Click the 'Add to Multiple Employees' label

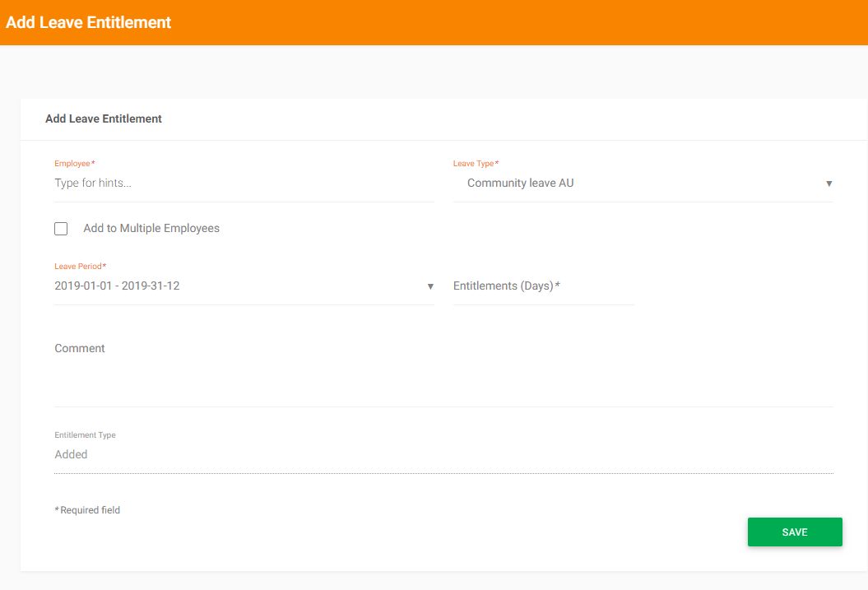coord(151,229)
